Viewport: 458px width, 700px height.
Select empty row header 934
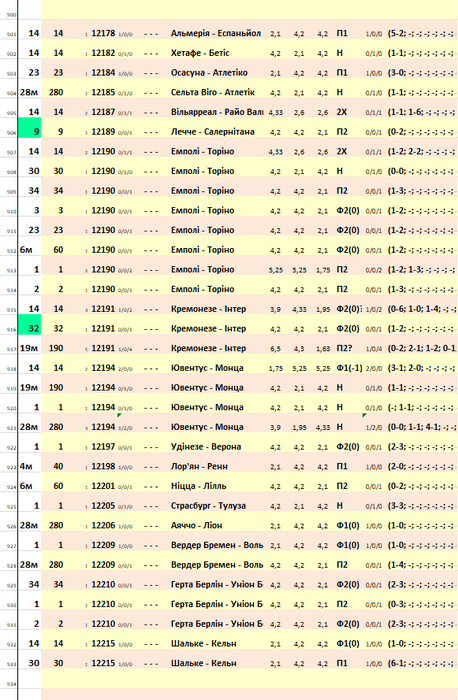(11, 684)
